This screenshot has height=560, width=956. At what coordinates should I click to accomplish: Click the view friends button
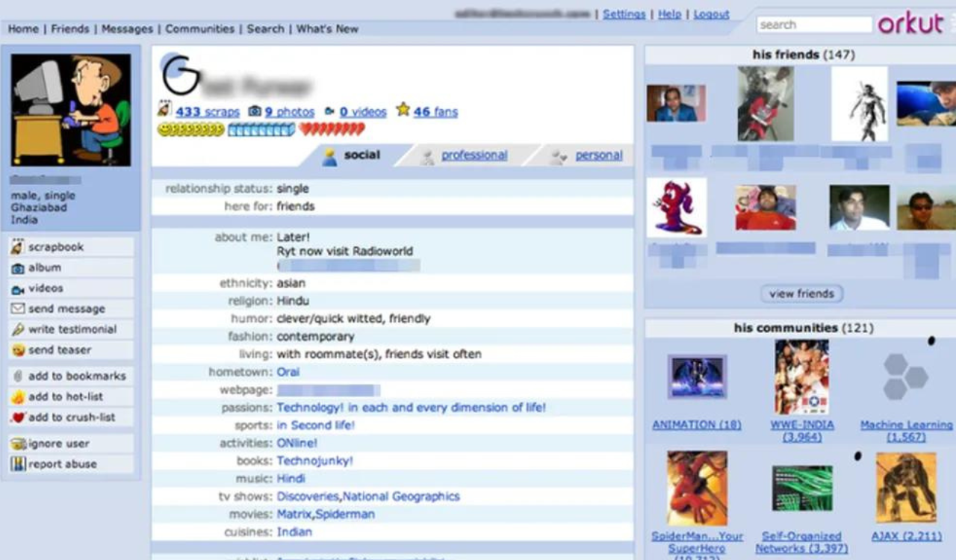tap(801, 294)
